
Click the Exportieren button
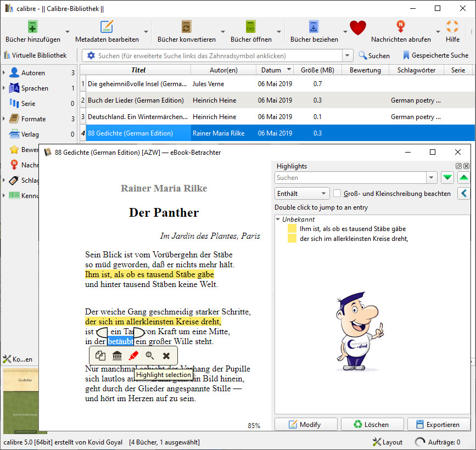pos(438,424)
